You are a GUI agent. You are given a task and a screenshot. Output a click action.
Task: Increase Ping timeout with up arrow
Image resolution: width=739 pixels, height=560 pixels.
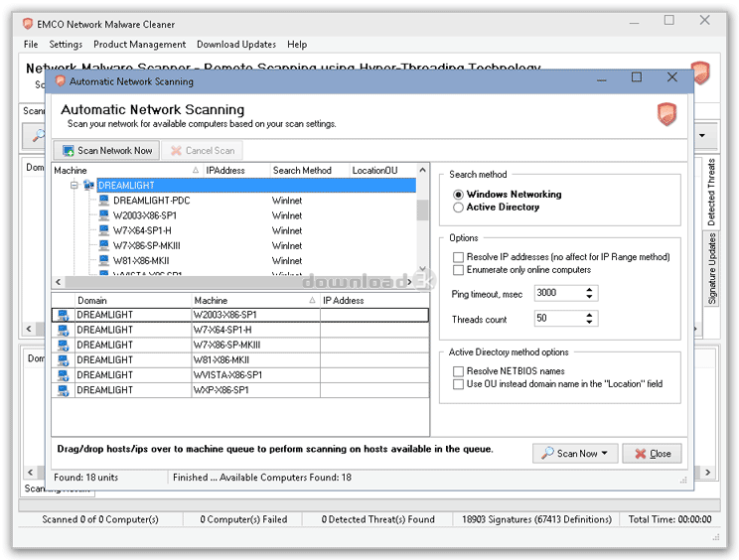pos(589,290)
